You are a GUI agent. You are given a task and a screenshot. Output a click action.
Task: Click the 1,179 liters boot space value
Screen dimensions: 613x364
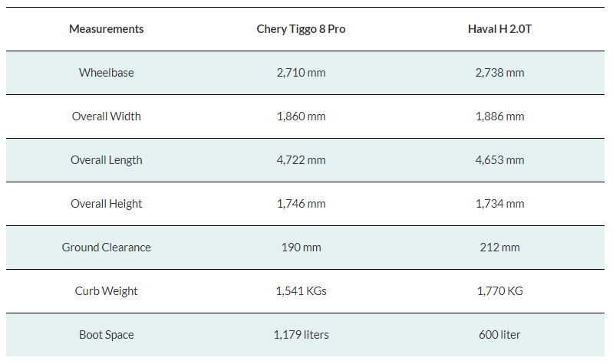click(x=301, y=335)
